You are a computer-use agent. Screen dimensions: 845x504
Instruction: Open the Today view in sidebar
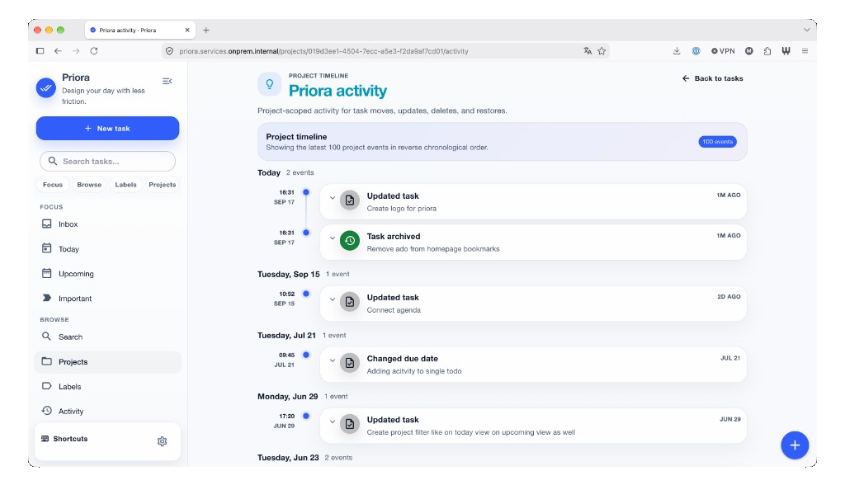(108, 249)
